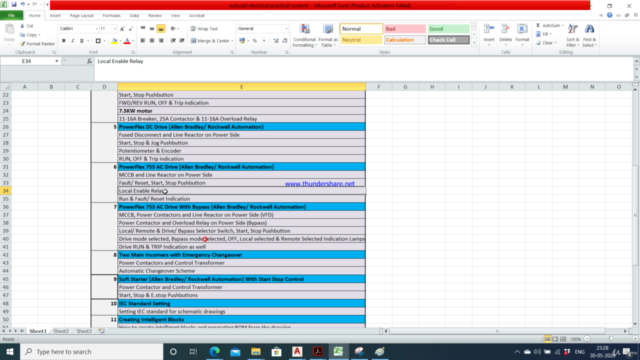The image size is (640, 360).
Task: Apply the Bad cell style
Action: [x=404, y=29]
